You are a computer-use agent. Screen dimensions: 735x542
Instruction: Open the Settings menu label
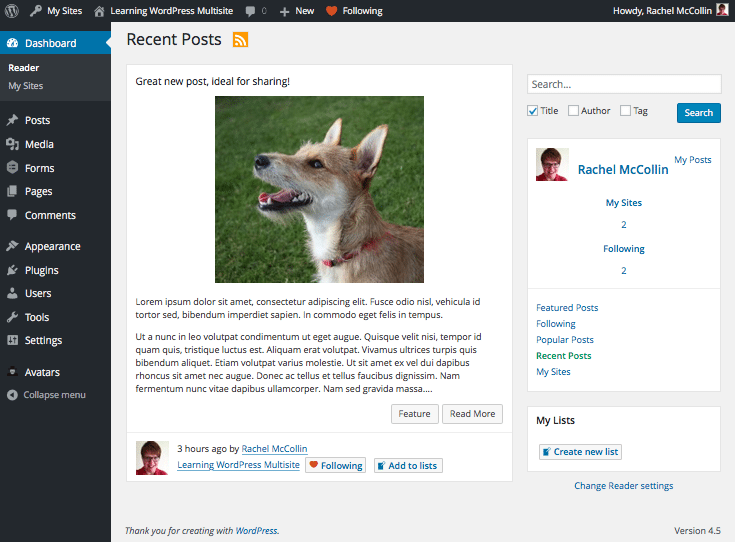click(44, 340)
